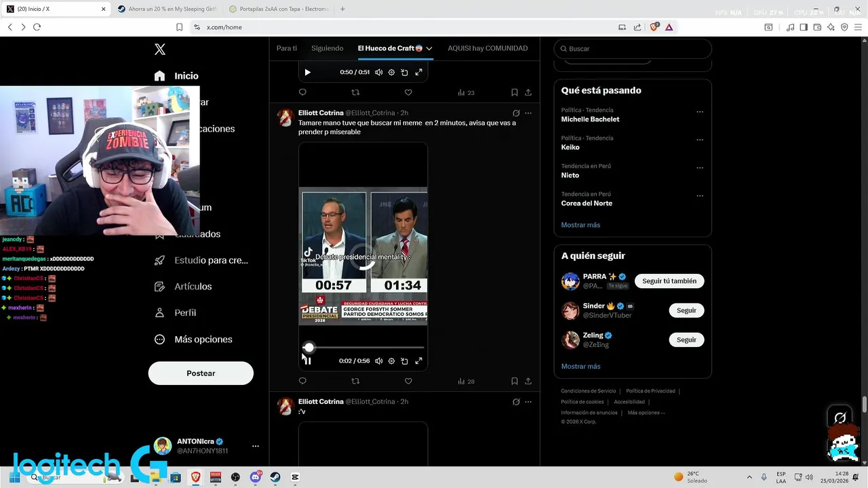
Task: Repost the post with 28 views
Action: click(x=355, y=382)
